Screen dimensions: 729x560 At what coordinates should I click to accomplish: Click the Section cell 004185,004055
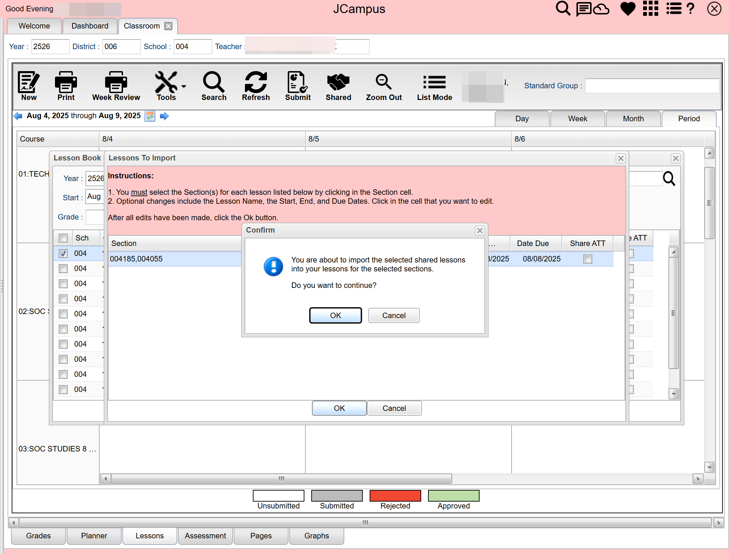coord(175,259)
